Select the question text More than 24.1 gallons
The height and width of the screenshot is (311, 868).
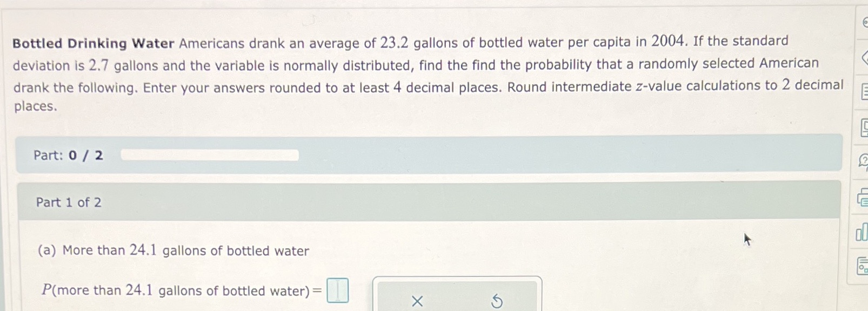coord(174,250)
